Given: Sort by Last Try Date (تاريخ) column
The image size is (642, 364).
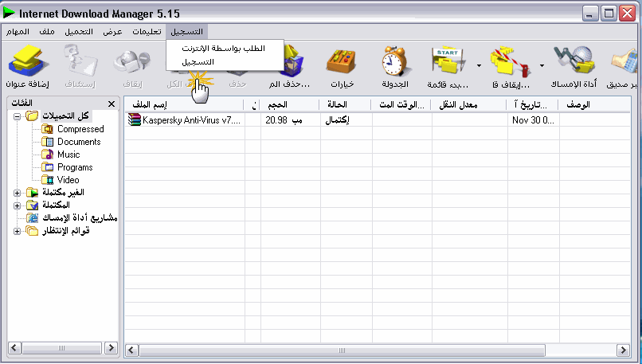Looking at the screenshot, I should pyautogui.click(x=533, y=105).
